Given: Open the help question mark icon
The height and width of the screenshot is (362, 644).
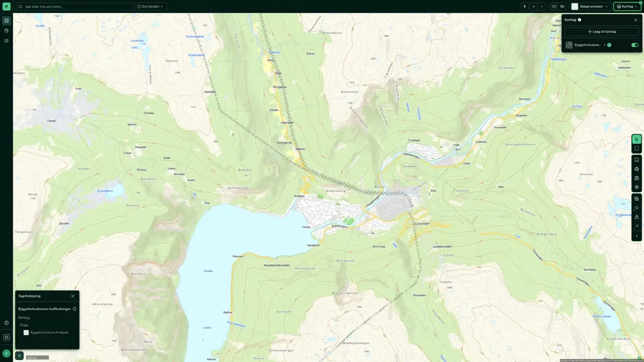Looking at the screenshot, I should click(x=6, y=323).
